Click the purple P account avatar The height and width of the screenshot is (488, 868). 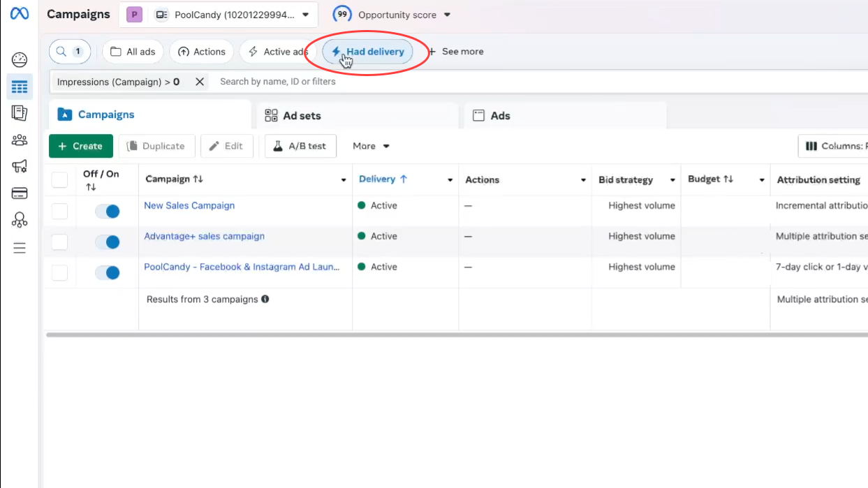(x=134, y=15)
